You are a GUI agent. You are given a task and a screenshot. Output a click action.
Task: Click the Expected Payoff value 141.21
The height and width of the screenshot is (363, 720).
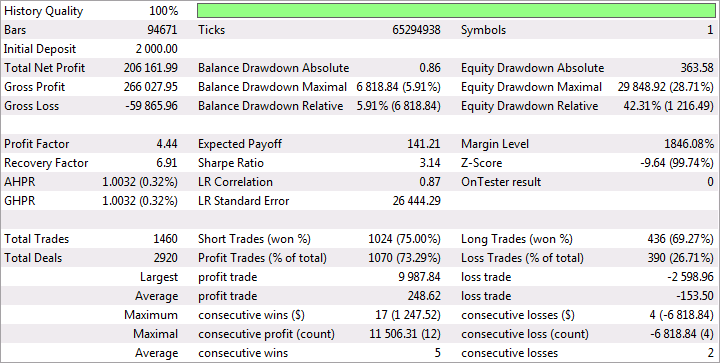(423, 144)
